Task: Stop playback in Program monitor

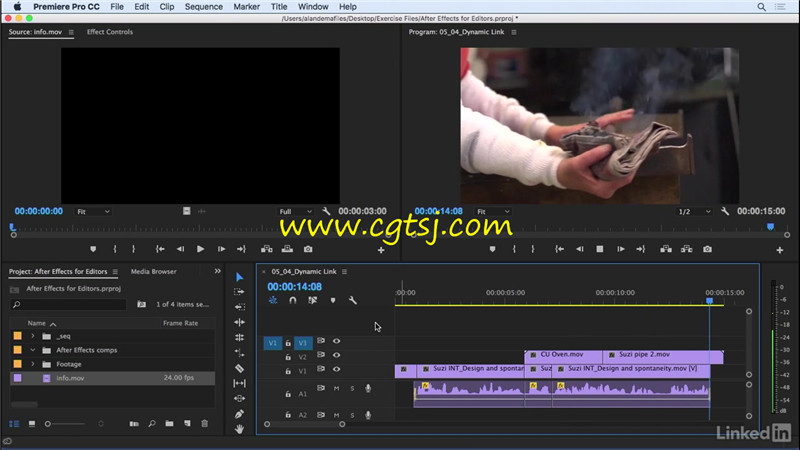Action: 600,249
